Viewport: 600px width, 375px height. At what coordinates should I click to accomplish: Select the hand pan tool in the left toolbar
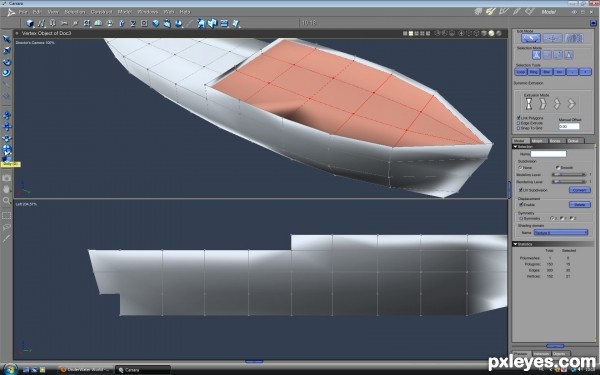tap(7, 189)
